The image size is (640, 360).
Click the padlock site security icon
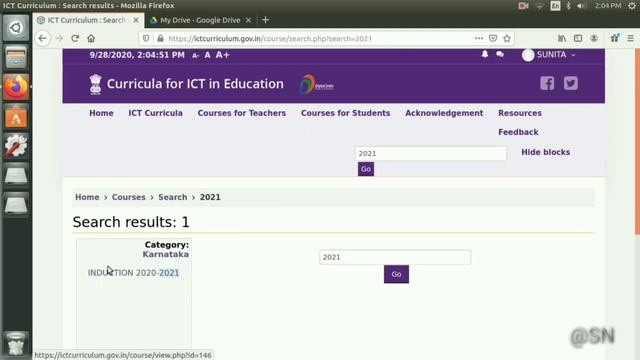point(160,38)
